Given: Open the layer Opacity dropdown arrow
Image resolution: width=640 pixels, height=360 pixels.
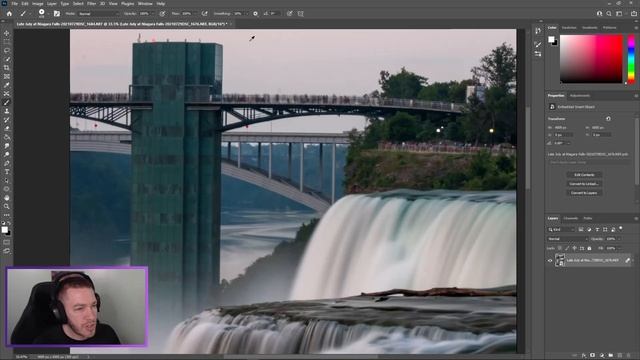Looking at the screenshot, I should coord(619,239).
